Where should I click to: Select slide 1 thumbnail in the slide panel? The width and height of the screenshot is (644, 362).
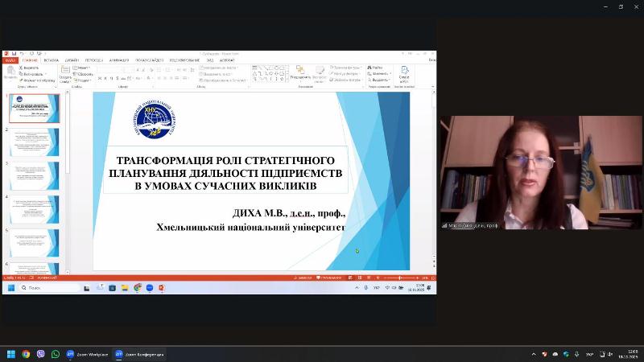[x=35, y=109]
